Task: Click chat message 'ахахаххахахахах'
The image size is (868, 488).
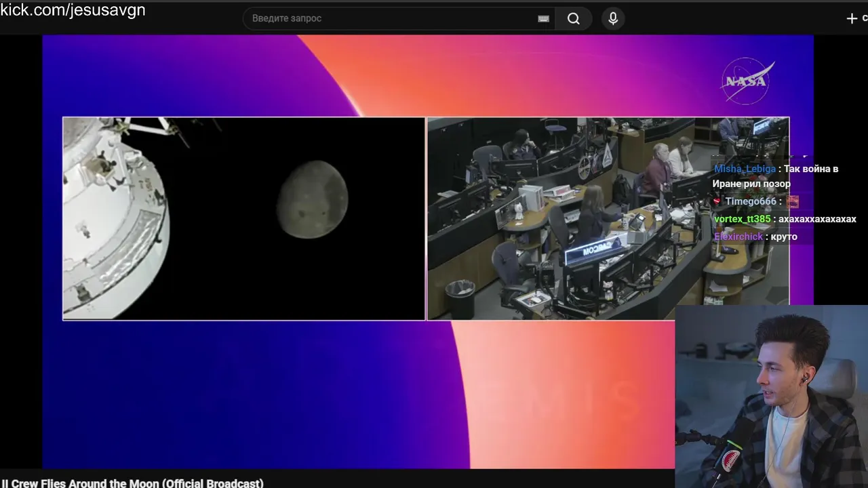Action: click(x=817, y=219)
